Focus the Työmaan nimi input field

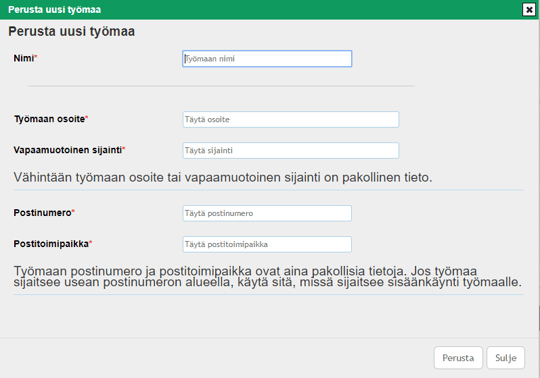(267, 59)
